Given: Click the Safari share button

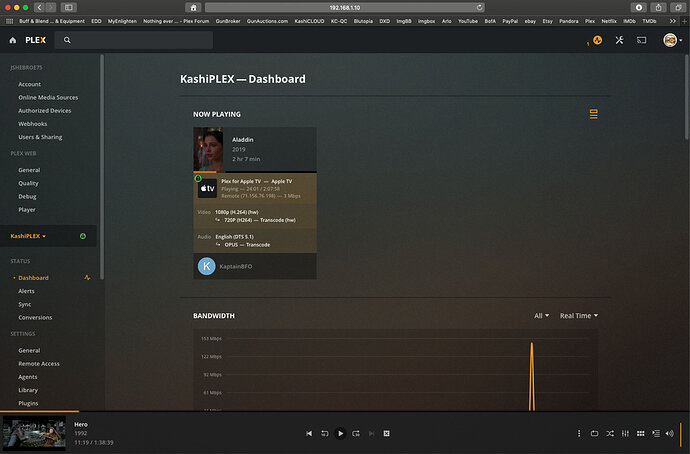Looking at the screenshot, I should tap(658, 7).
